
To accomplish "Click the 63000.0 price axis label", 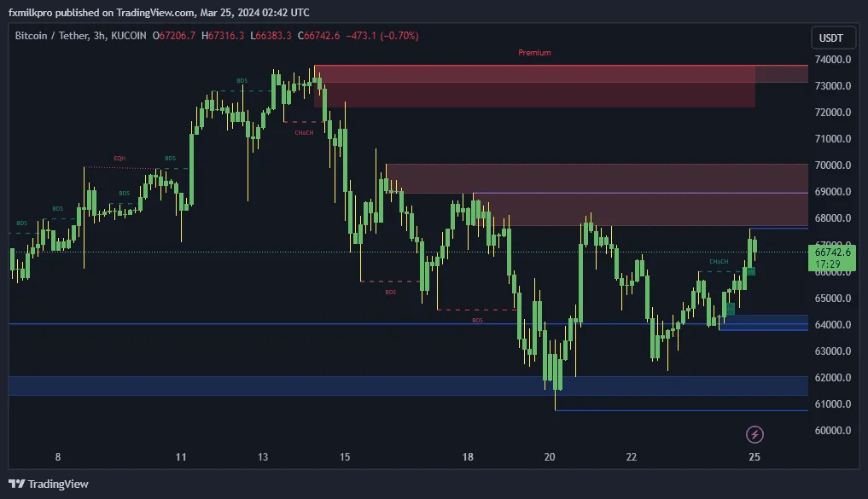I will click(832, 351).
